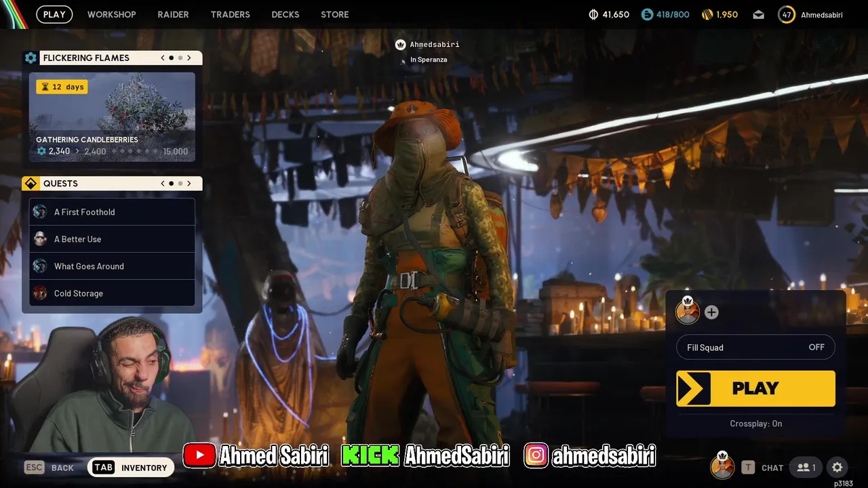Click the coin currency icon beside 41.650

pyautogui.click(x=593, y=14)
